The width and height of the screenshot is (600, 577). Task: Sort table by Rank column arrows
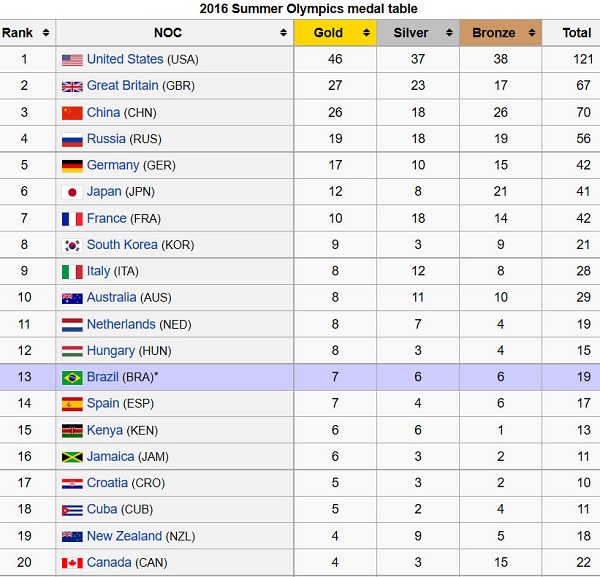click(x=45, y=33)
